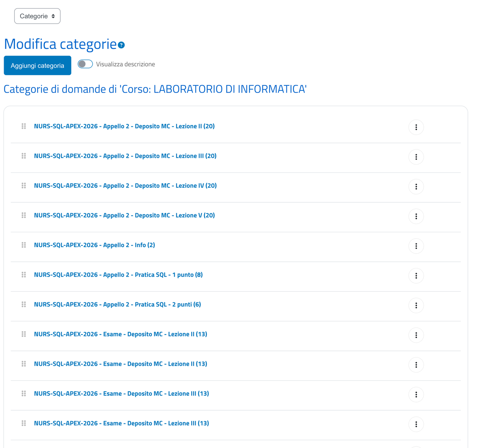The image size is (478, 448).
Task: Click the Visualizza descrizione label text
Action: (x=125, y=64)
